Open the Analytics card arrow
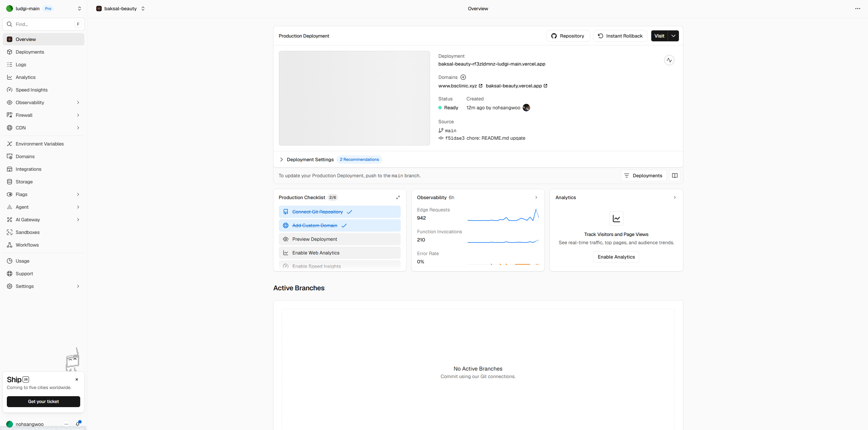 [675, 197]
